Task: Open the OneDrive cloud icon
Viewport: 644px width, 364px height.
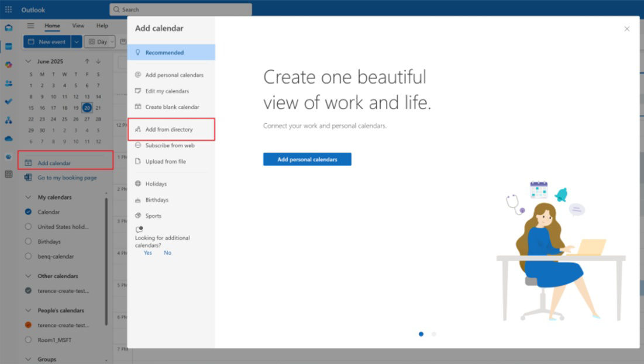Action: 8,138
